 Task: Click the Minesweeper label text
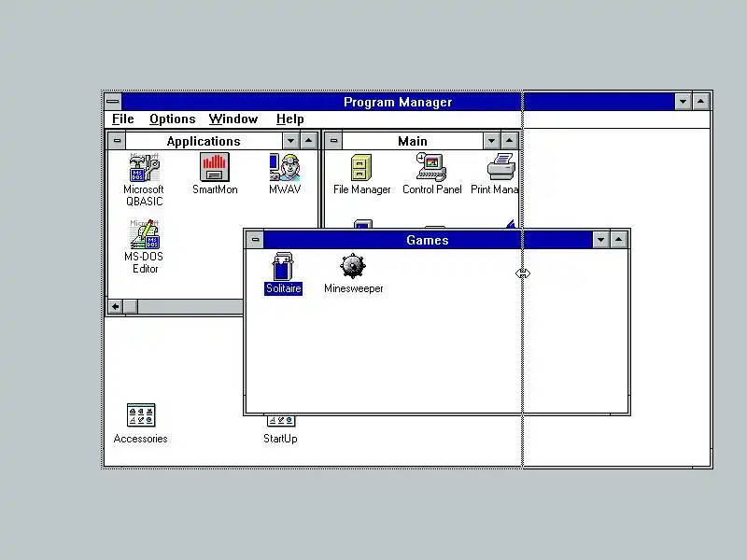coord(354,288)
